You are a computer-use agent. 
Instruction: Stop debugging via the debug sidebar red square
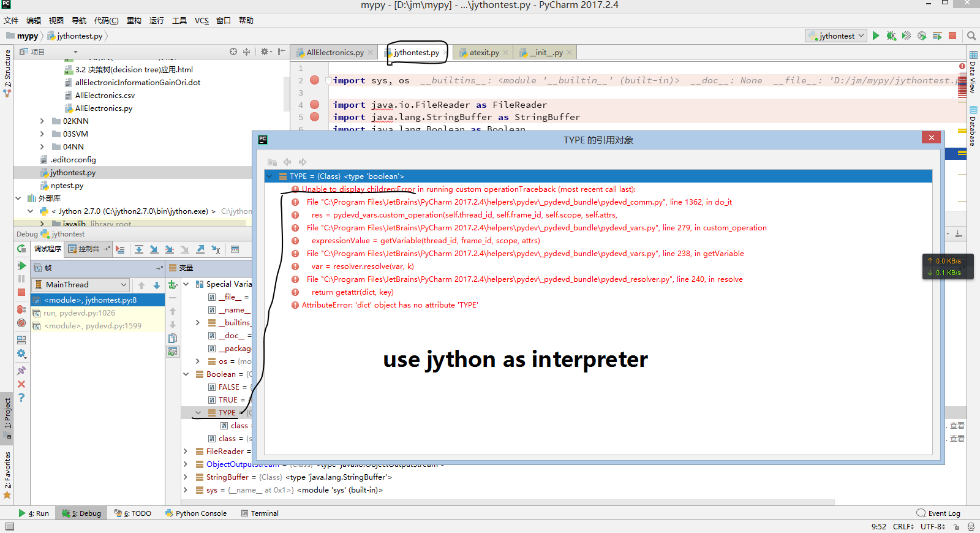click(21, 292)
